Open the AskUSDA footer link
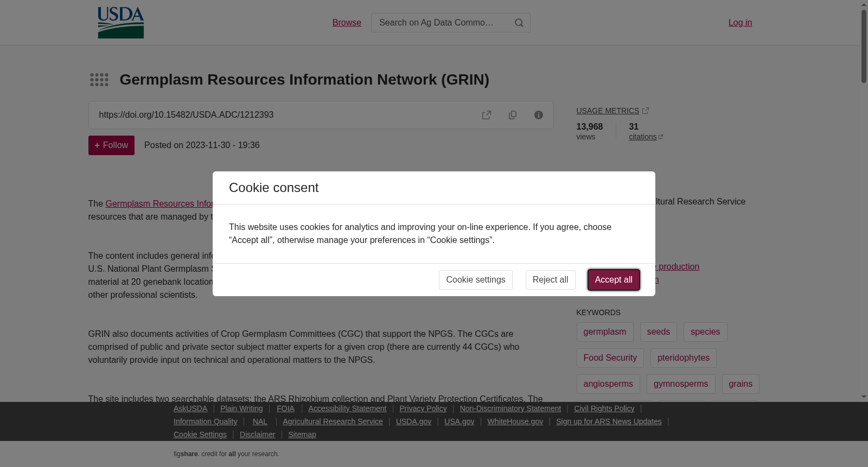The height and width of the screenshot is (467, 868). pyautogui.click(x=190, y=408)
